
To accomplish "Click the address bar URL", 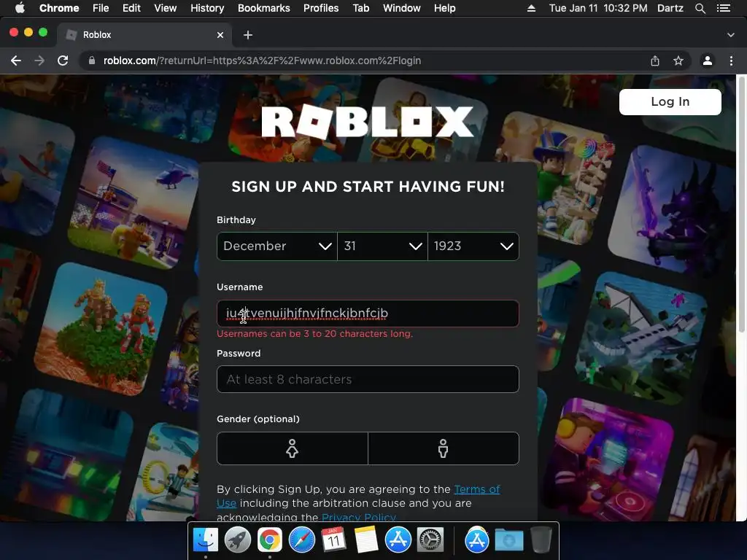I will (x=262, y=61).
